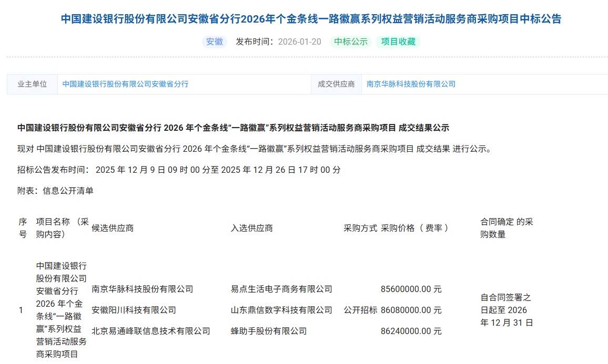Click the 入选供应商 column header
This screenshot has height=364, width=608.
(251, 228)
